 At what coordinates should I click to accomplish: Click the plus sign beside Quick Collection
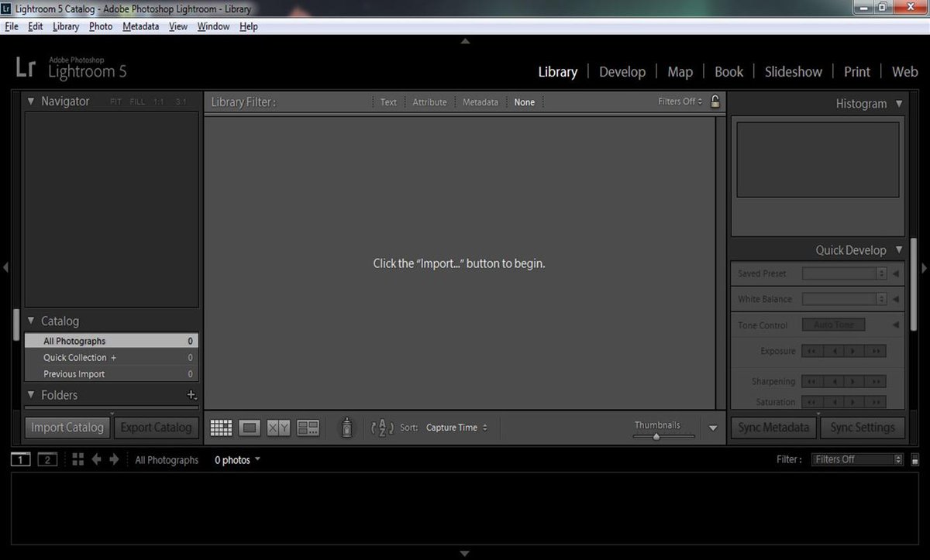pyautogui.click(x=114, y=358)
